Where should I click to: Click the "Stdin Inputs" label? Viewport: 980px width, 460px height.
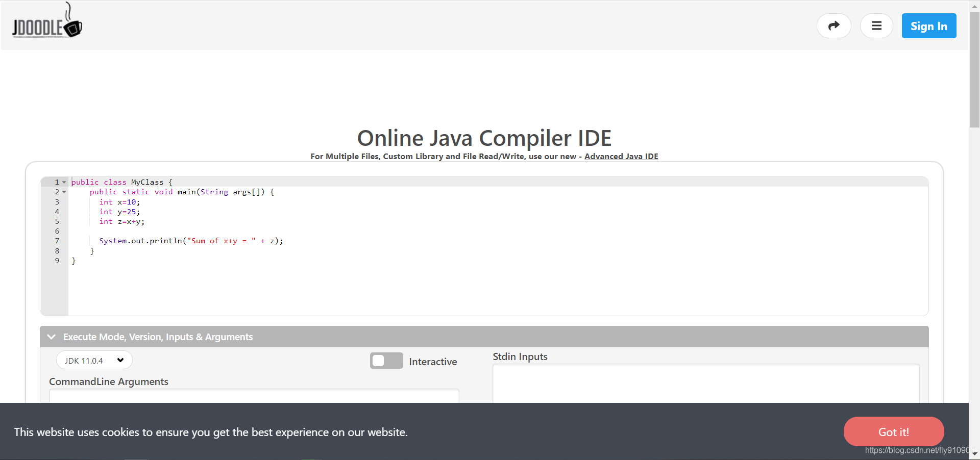pos(520,356)
